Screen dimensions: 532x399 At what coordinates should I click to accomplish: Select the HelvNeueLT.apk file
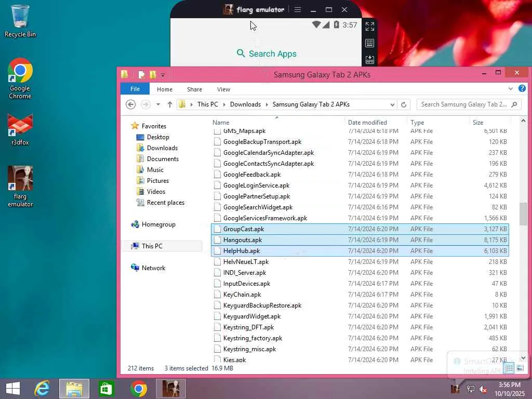[360, 262]
